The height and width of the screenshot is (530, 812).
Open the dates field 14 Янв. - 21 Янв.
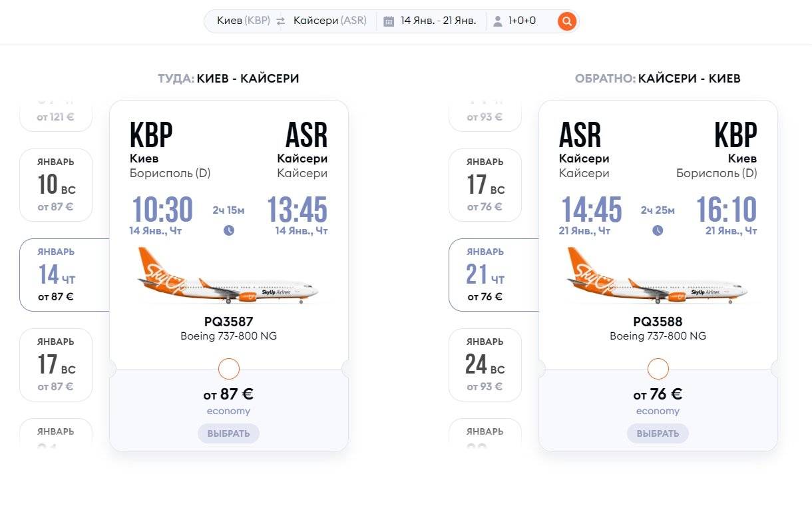tap(438, 21)
